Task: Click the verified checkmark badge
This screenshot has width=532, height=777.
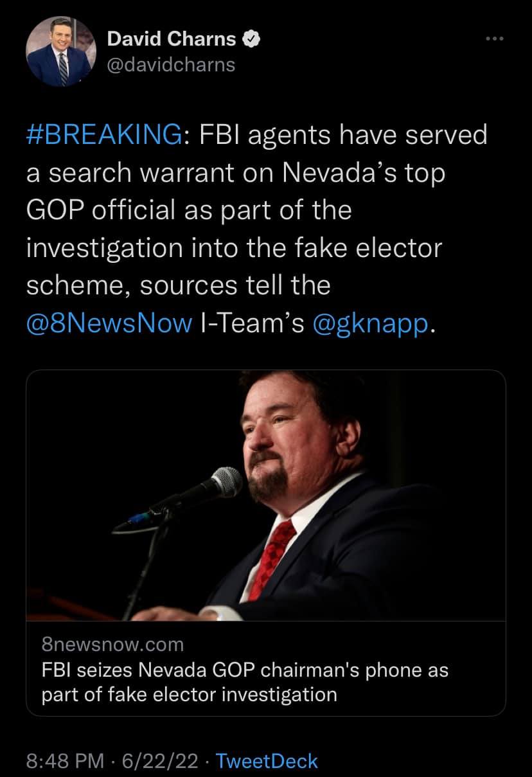Action: tap(251, 39)
